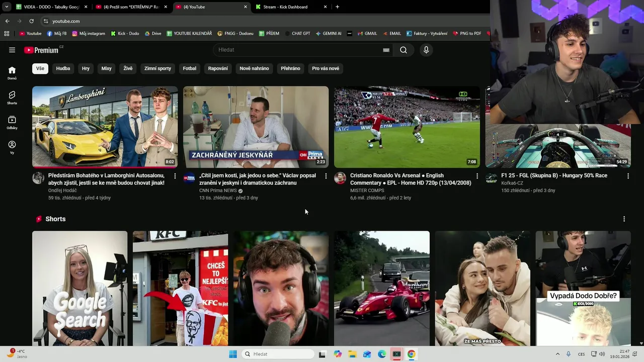Image resolution: width=644 pixels, height=362 pixels.
Task: Open the Lamborghini Autosalon video thumbnail
Action: coord(105,127)
